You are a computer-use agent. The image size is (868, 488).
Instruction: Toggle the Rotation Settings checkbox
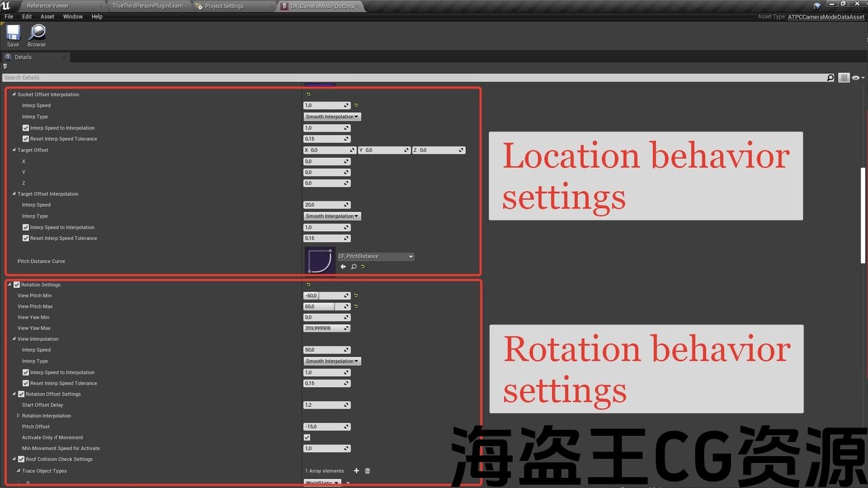[17, 285]
